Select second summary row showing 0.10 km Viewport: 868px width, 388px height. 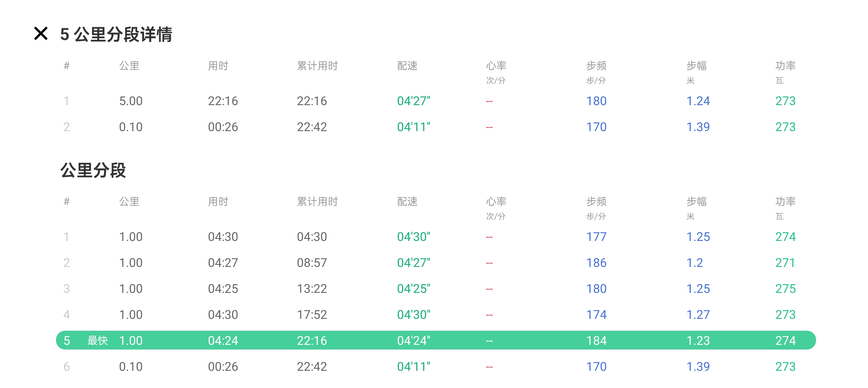point(131,127)
